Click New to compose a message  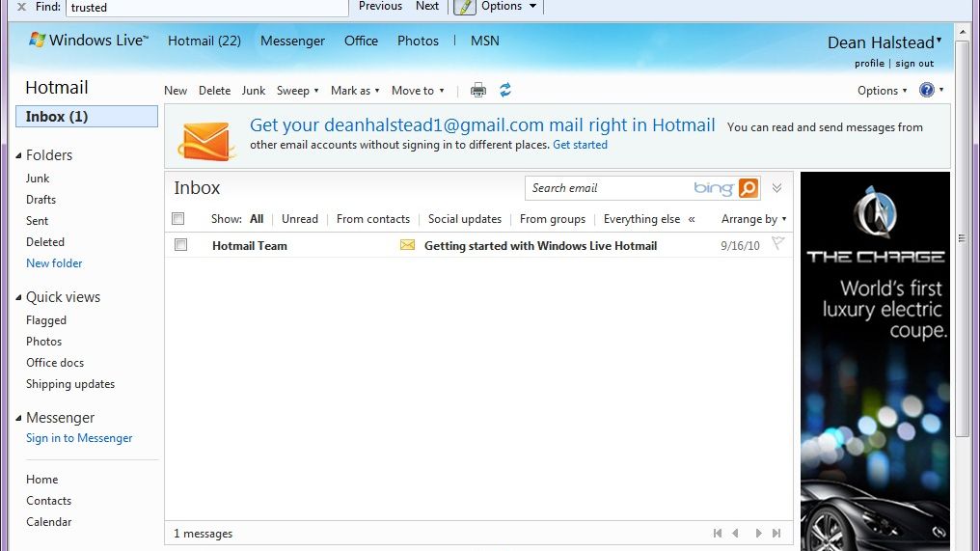176,91
